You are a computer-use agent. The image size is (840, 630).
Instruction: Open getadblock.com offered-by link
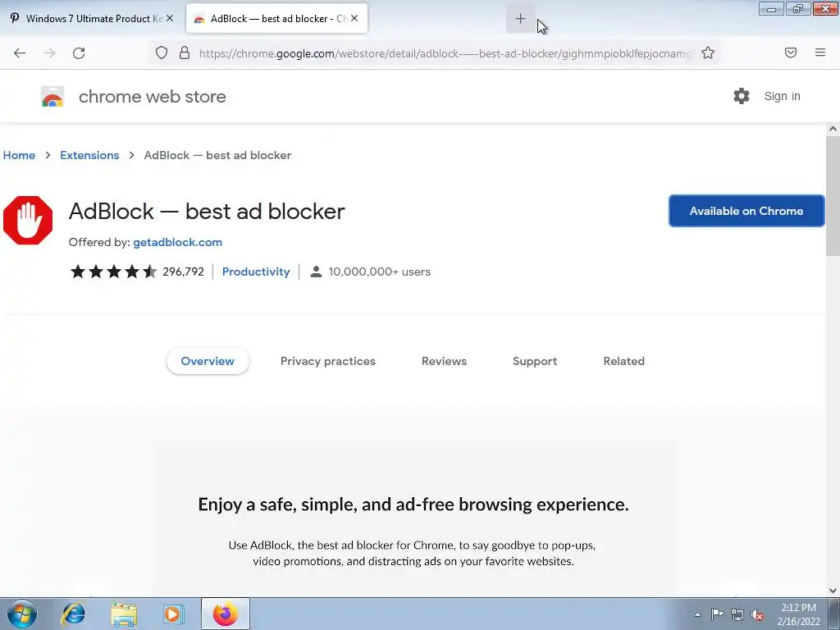(x=177, y=242)
